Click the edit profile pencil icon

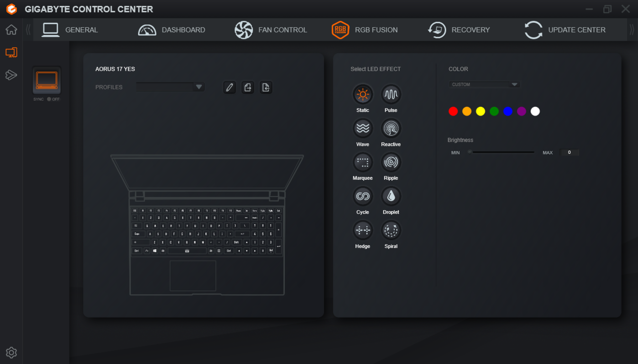point(229,88)
